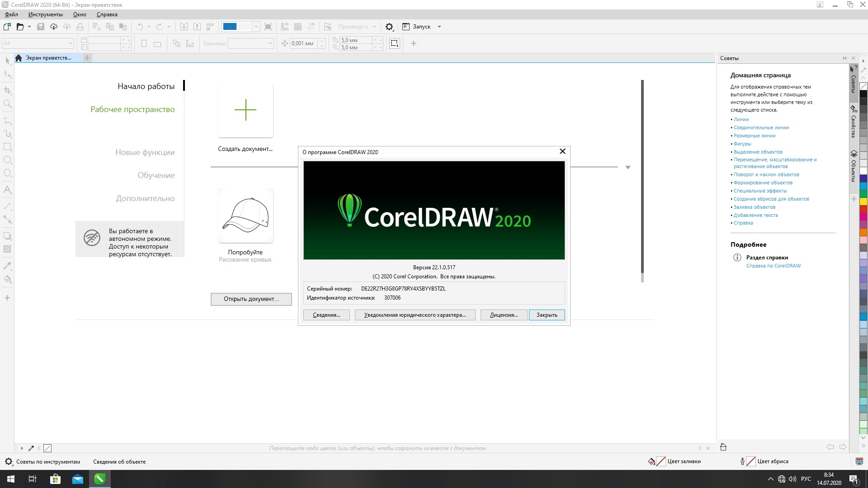Select the Rectangle tool in the toolbox
Image resolution: width=868 pixels, height=488 pixels.
(x=7, y=147)
